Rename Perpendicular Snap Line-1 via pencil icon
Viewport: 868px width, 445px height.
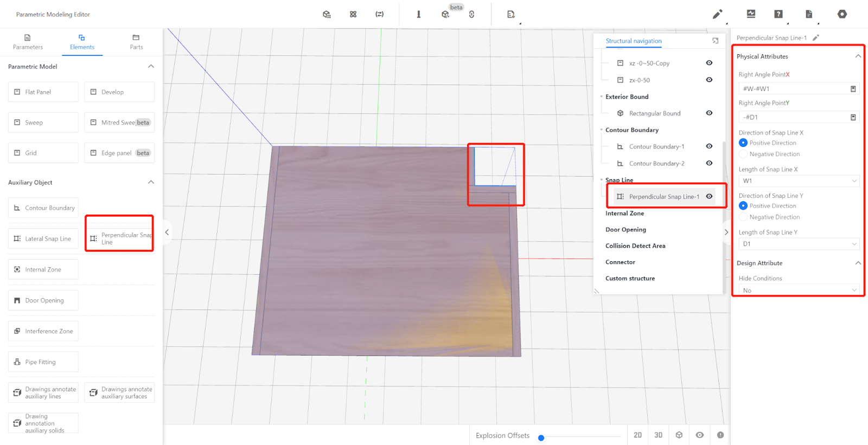click(x=815, y=38)
